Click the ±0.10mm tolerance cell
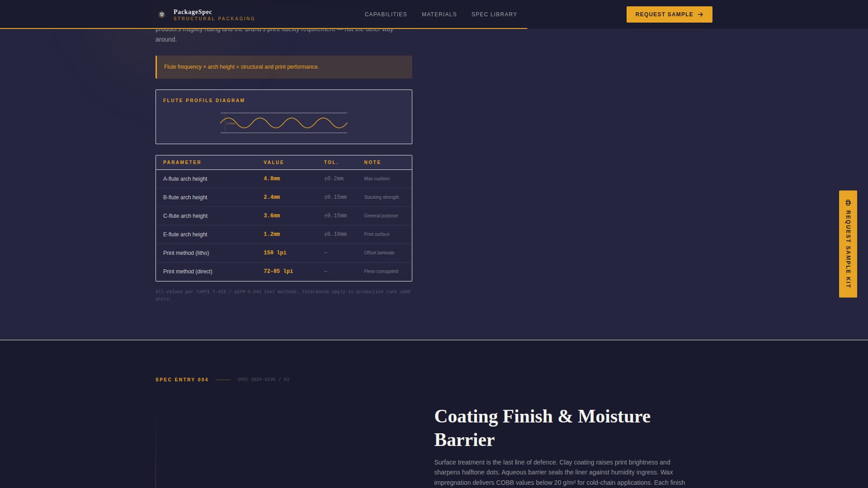Image resolution: width=868 pixels, height=488 pixels. tap(335, 234)
